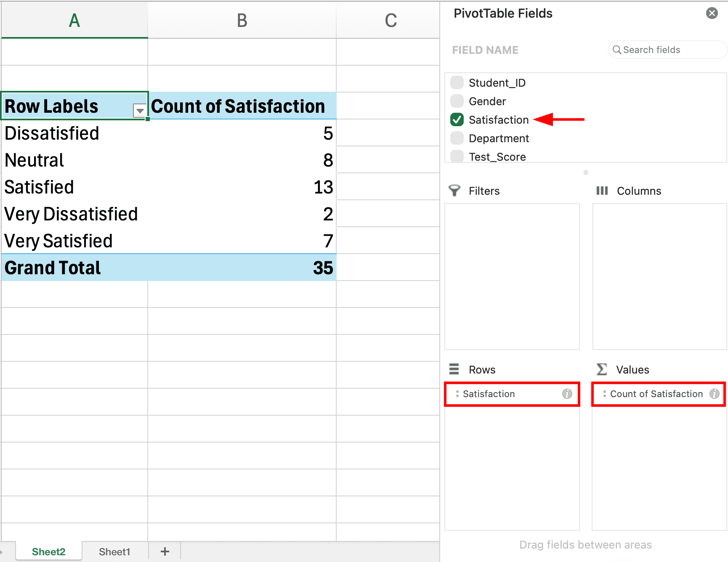Image resolution: width=728 pixels, height=562 pixels.
Task: Click the Columns area icon
Action: point(602,191)
